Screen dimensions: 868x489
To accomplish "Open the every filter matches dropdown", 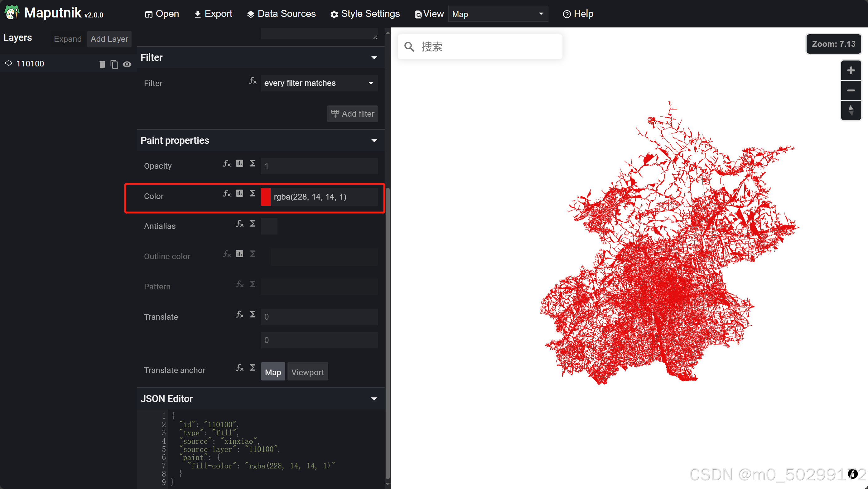I will click(x=319, y=83).
